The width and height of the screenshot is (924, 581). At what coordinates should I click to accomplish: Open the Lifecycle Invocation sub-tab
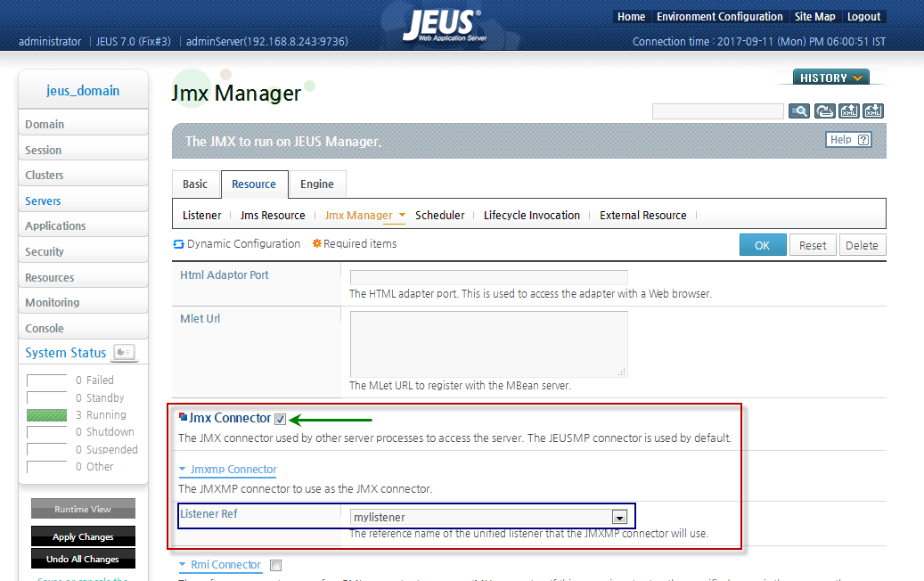tap(532, 215)
